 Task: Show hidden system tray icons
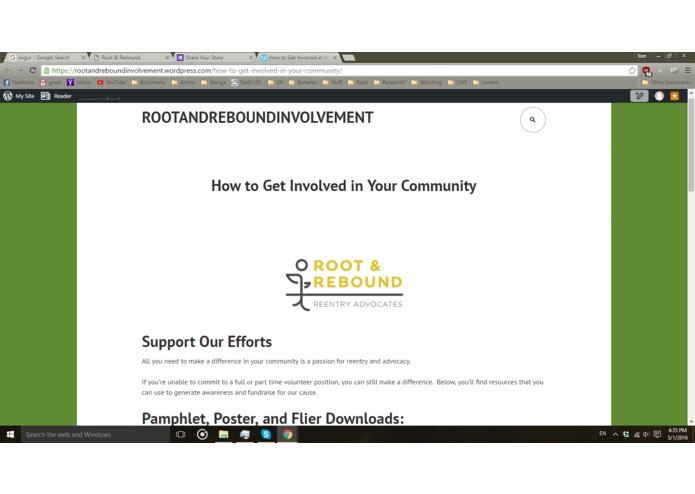pos(615,434)
